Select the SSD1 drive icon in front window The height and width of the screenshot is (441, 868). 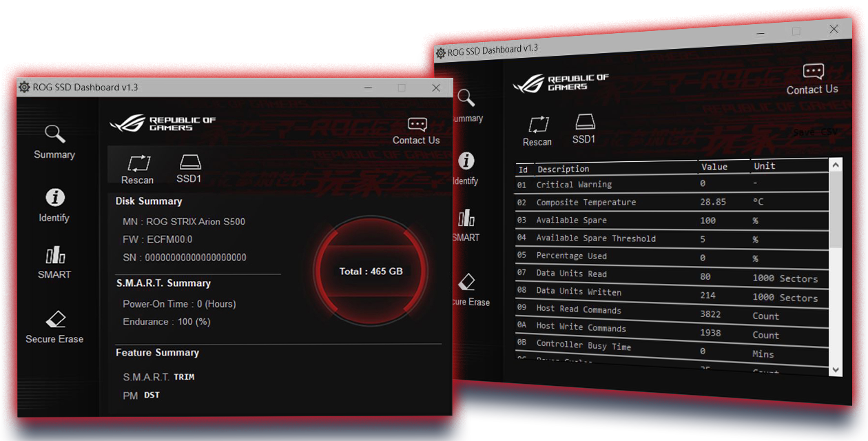(189, 163)
